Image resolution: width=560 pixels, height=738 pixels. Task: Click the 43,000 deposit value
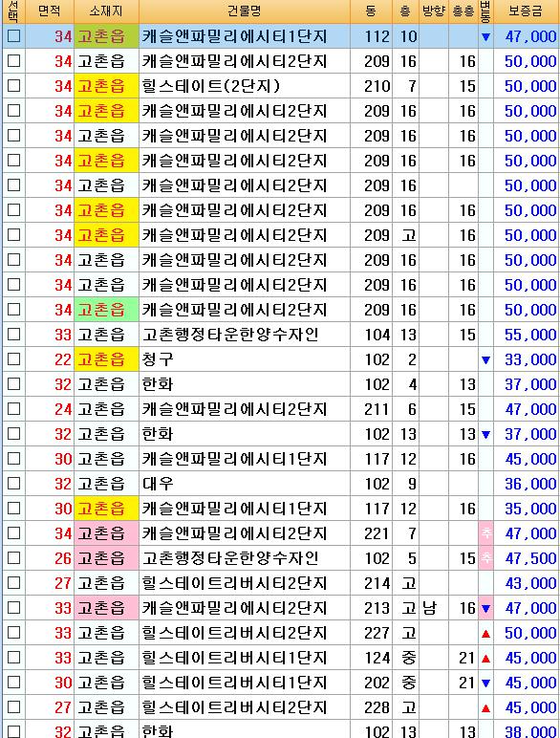click(530, 584)
